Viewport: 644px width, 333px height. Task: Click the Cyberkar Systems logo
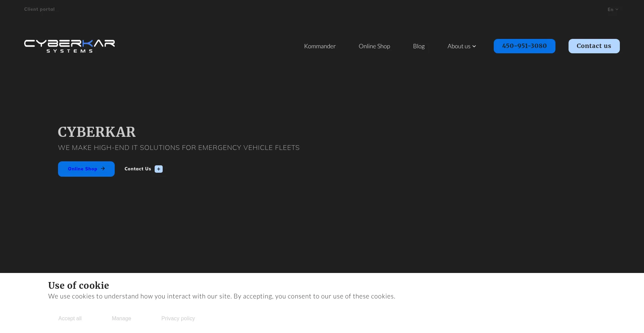pos(69,46)
